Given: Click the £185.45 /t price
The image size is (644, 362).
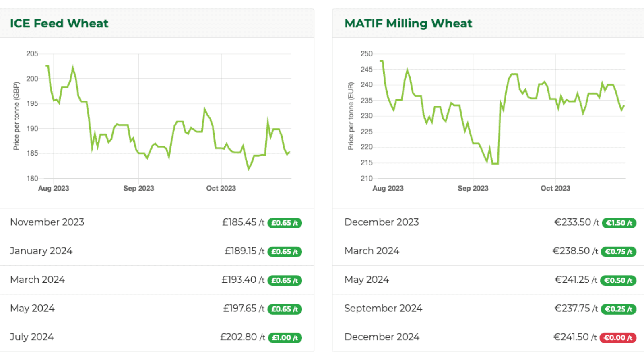Looking at the screenshot, I should tap(243, 222).
